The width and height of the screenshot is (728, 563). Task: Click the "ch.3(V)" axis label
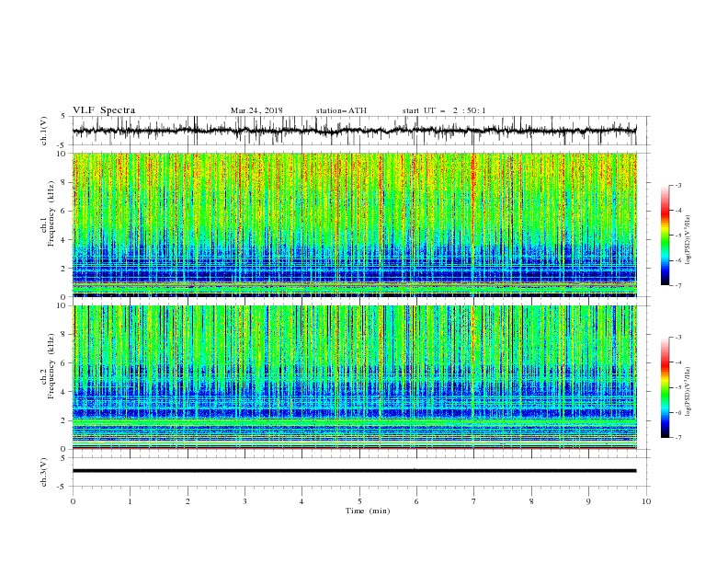click(x=43, y=472)
